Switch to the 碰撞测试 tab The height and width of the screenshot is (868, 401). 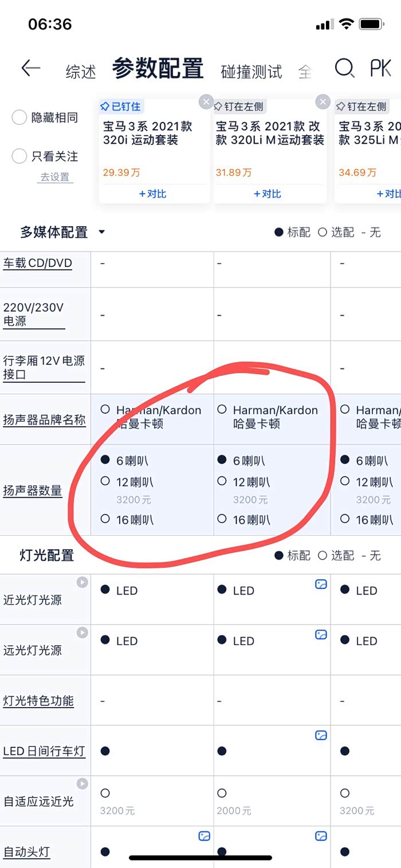tap(251, 72)
